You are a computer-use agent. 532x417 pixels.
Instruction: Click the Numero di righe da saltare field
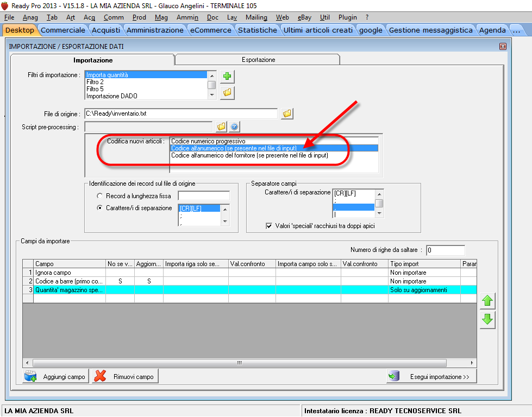tap(446, 250)
